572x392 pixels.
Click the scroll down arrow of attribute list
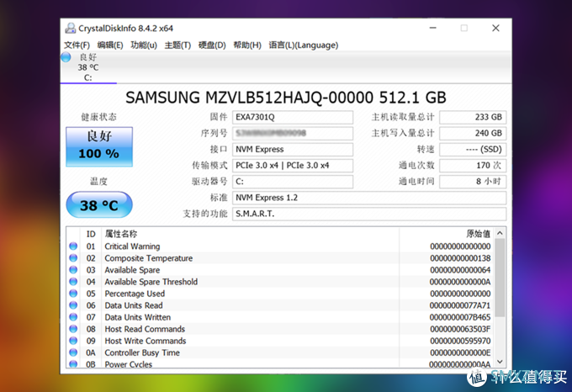[500, 362]
